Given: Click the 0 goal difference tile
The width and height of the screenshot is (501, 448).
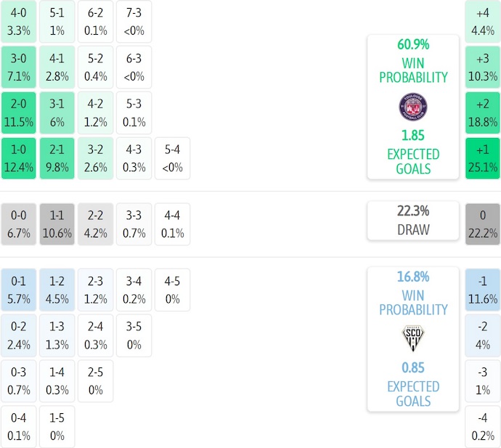Looking at the screenshot, I should [x=483, y=224].
